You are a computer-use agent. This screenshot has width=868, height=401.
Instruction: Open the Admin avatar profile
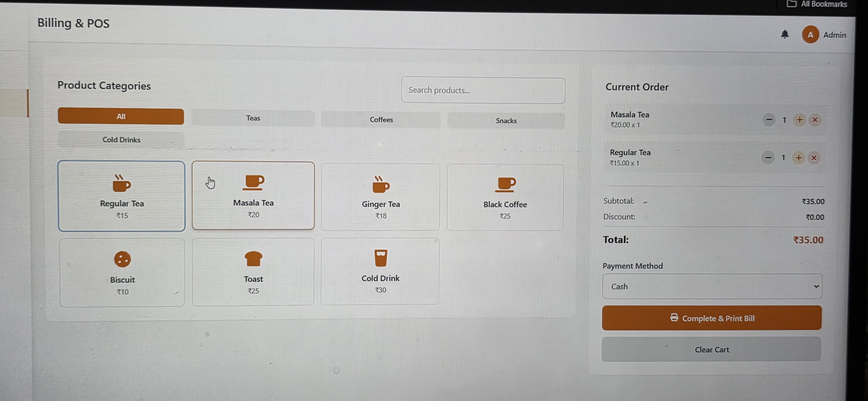click(x=810, y=35)
